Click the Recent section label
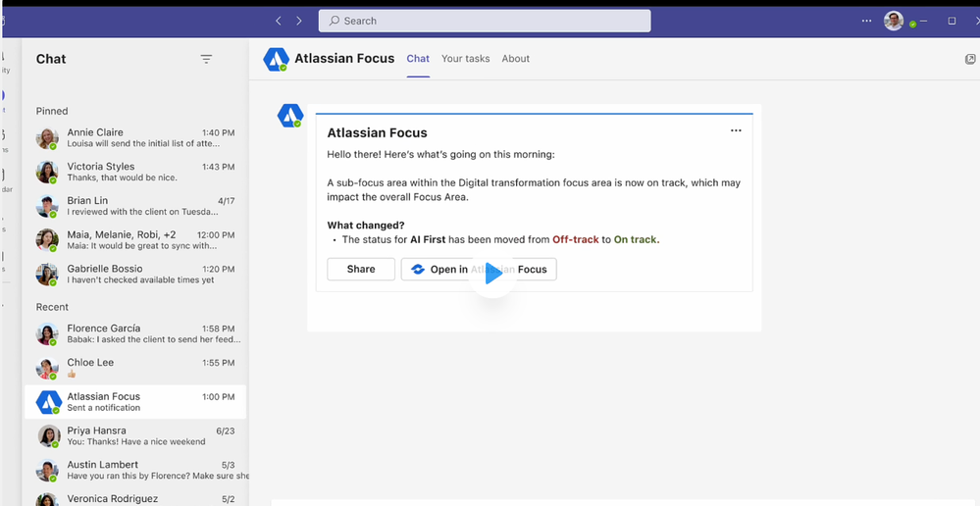This screenshot has width=980, height=506. click(x=53, y=307)
